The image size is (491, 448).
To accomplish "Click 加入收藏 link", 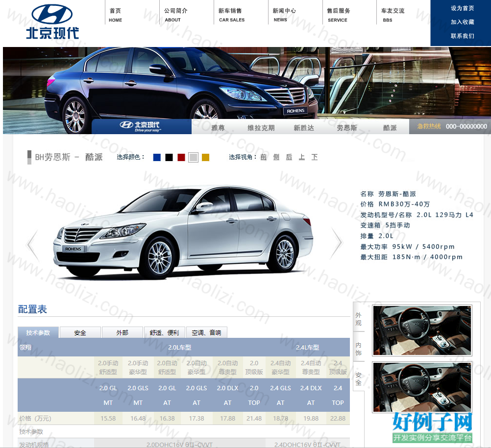I will [462, 22].
